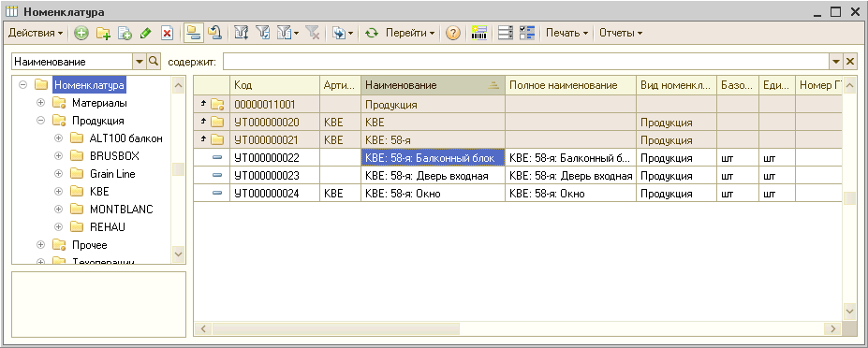Click the green Add new item icon
The height and width of the screenshot is (348, 868).
pos(81,33)
